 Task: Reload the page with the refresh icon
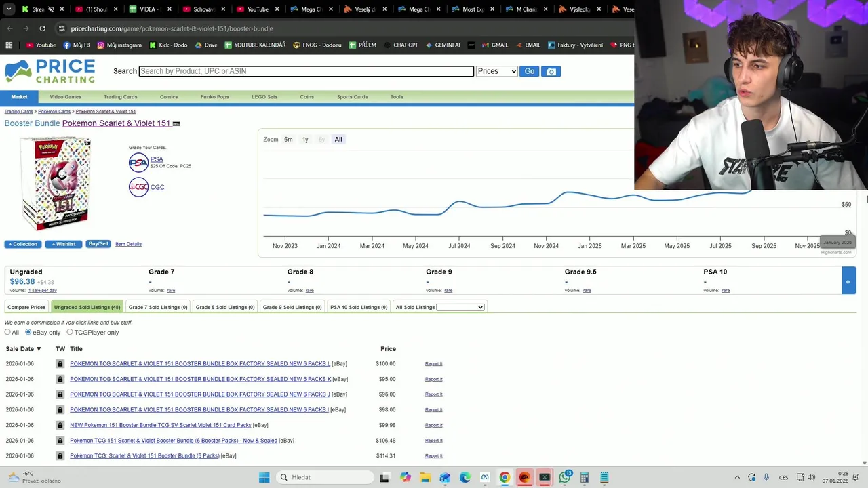[x=42, y=28]
